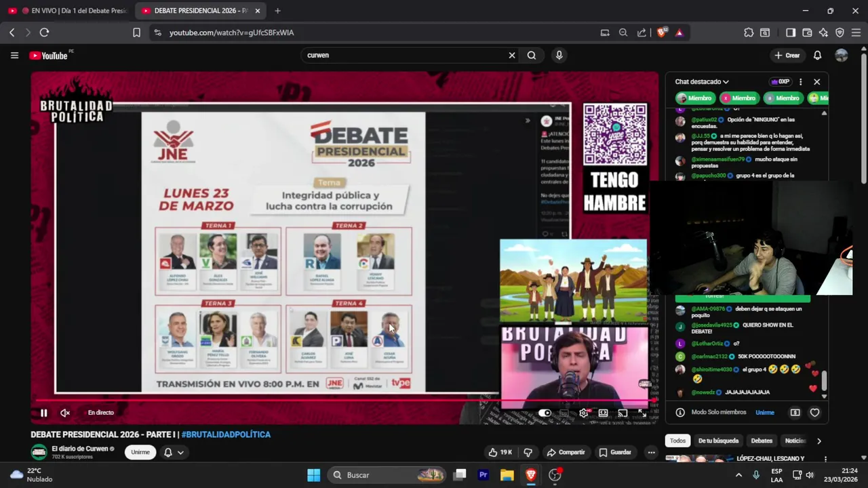868x488 pixels.
Task: Open Brave Rewards triangle icon
Action: coord(679,33)
